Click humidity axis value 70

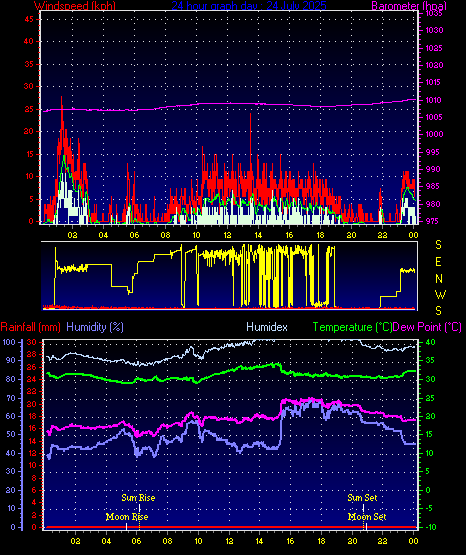[x=11, y=399]
